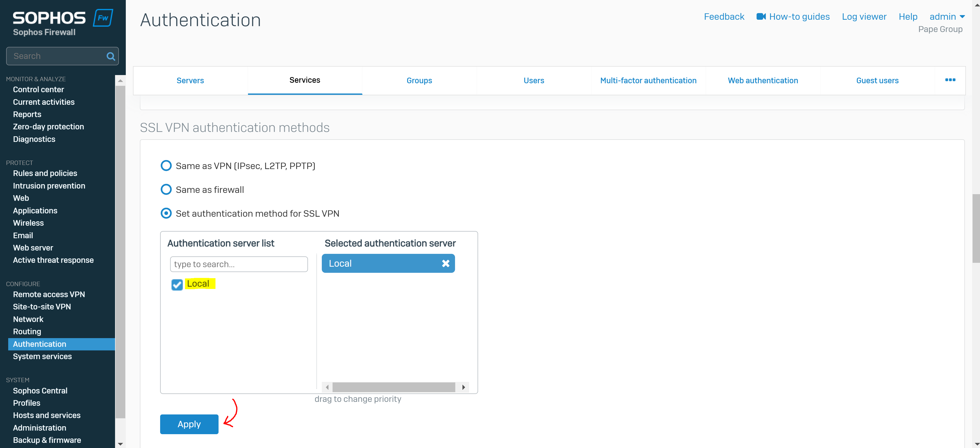This screenshot has height=448, width=980.
Task: Click the How-to guides video camera icon
Action: pos(761,16)
